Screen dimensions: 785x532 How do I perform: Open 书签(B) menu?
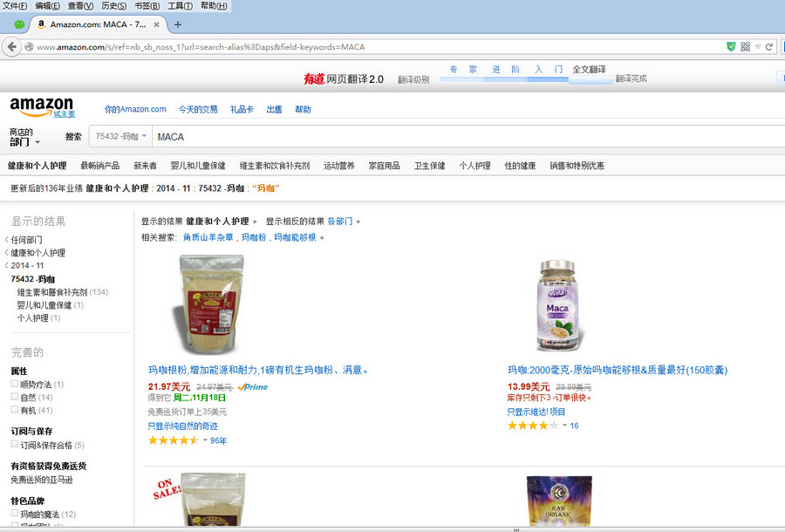[147, 6]
